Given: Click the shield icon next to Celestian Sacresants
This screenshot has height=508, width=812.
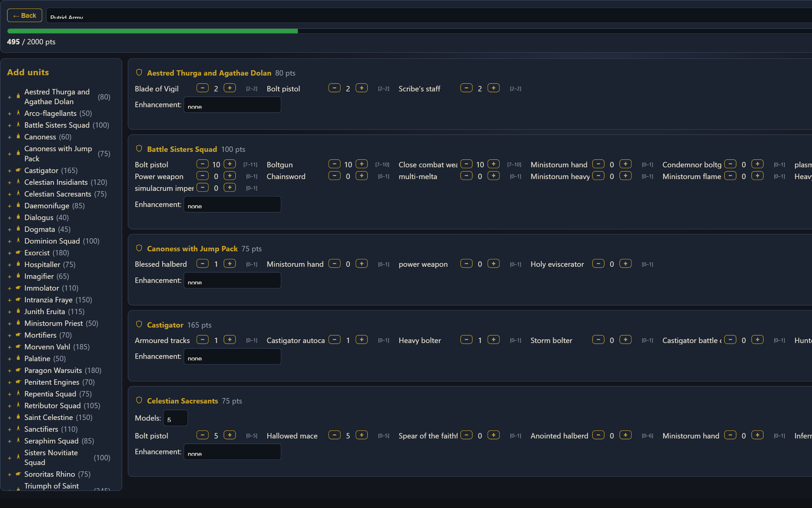Looking at the screenshot, I should (139, 400).
